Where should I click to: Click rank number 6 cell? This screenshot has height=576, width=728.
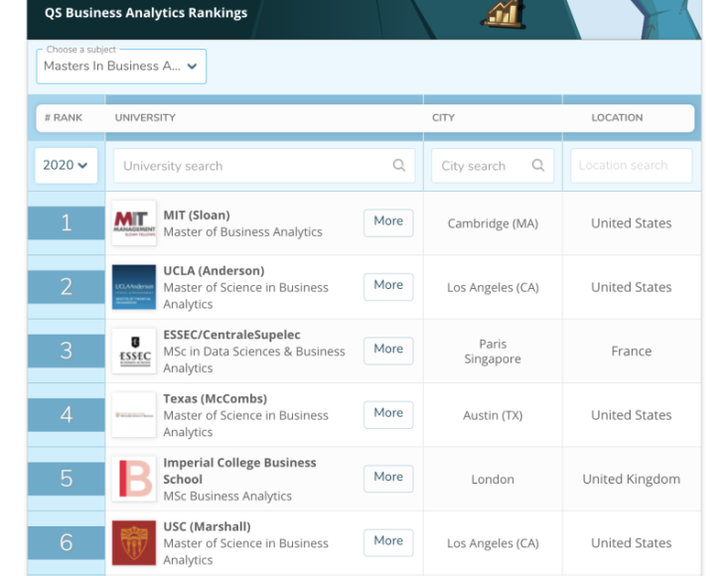[x=66, y=542]
